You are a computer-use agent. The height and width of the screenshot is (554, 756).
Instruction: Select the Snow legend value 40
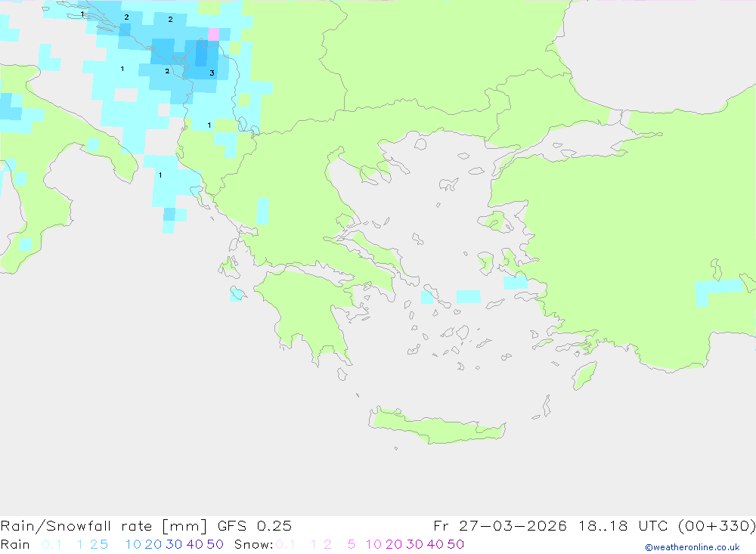435,544
